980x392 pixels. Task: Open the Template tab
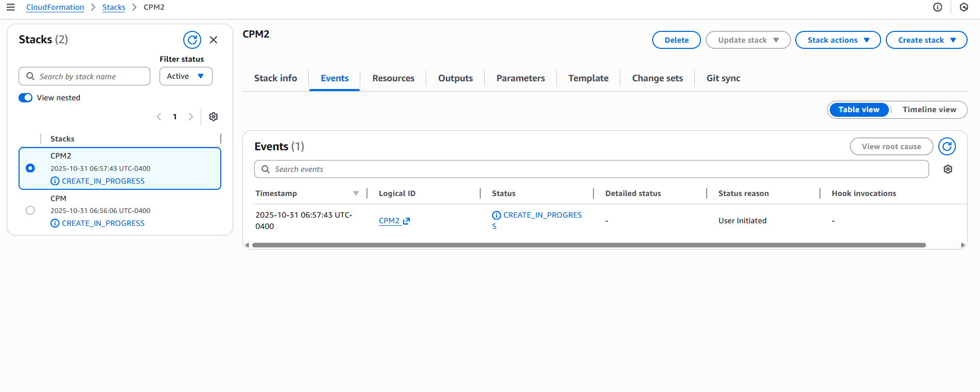coord(588,78)
